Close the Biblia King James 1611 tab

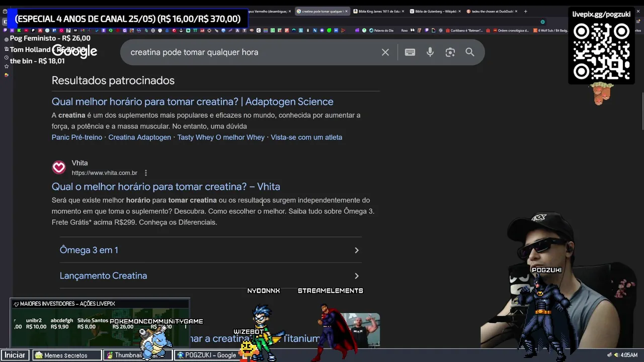tap(403, 11)
